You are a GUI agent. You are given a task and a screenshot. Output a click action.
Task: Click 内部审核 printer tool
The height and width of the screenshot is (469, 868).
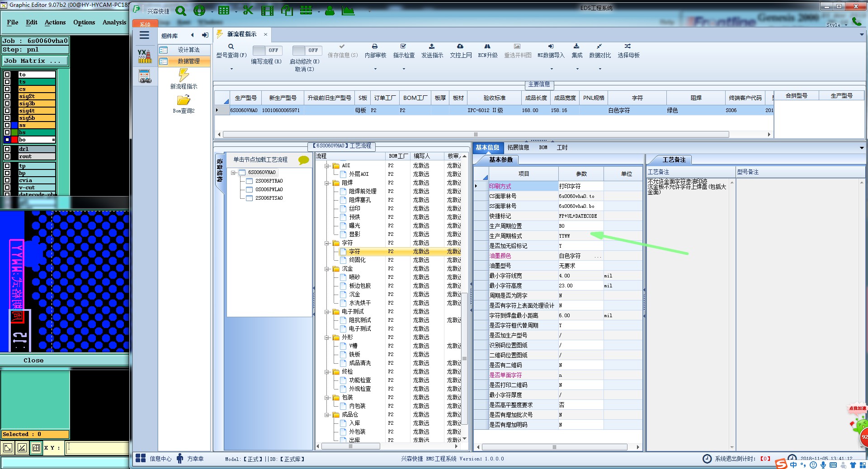point(375,51)
